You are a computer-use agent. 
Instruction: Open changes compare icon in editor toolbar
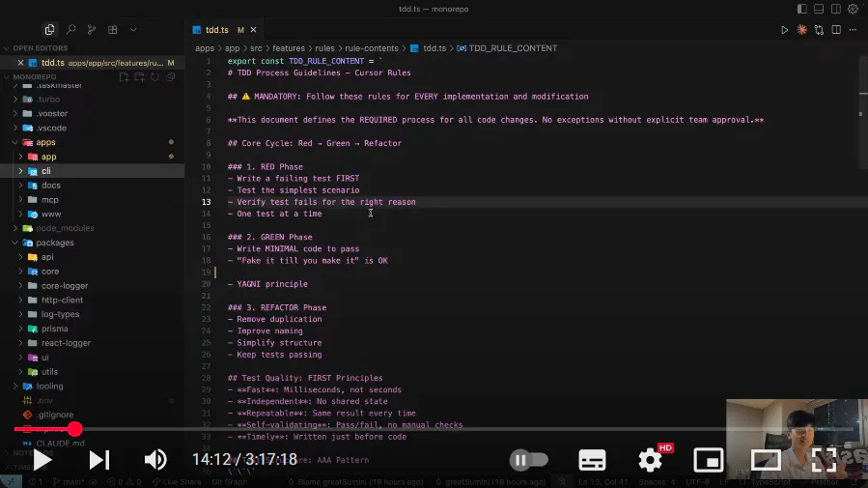click(819, 30)
